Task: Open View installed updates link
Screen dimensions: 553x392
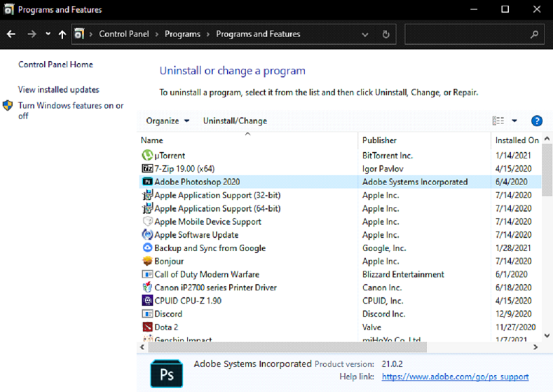Action: pyautogui.click(x=59, y=90)
